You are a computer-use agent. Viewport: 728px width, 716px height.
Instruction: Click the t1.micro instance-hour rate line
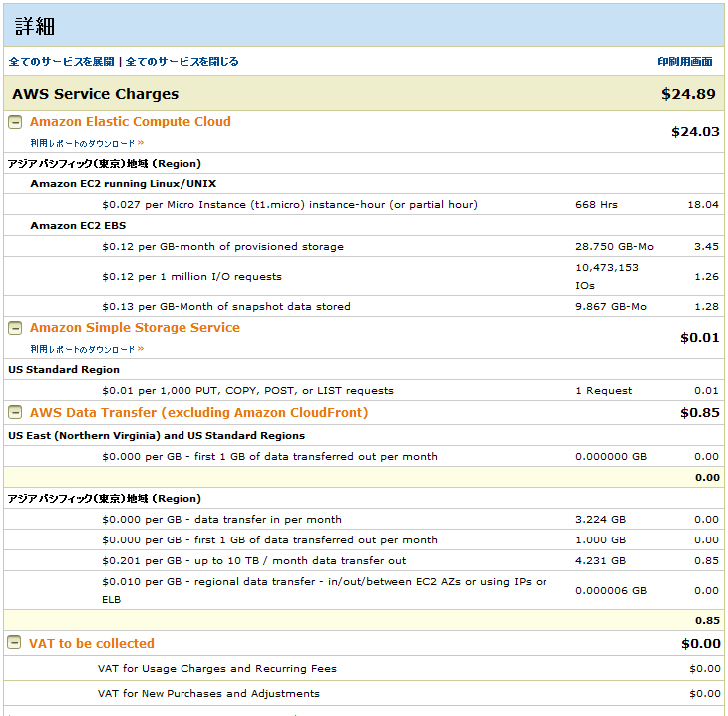pos(290,205)
